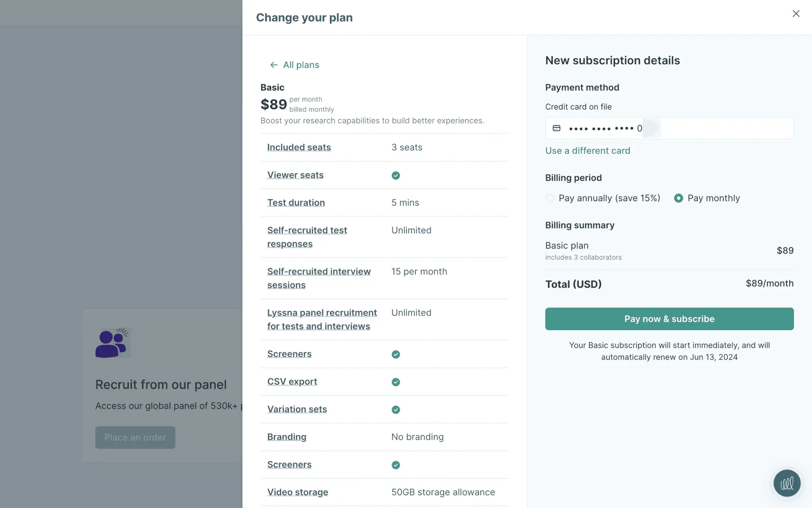Click the Viewer seats checkmark icon
Screen dimensions: 812x508
(396, 175)
